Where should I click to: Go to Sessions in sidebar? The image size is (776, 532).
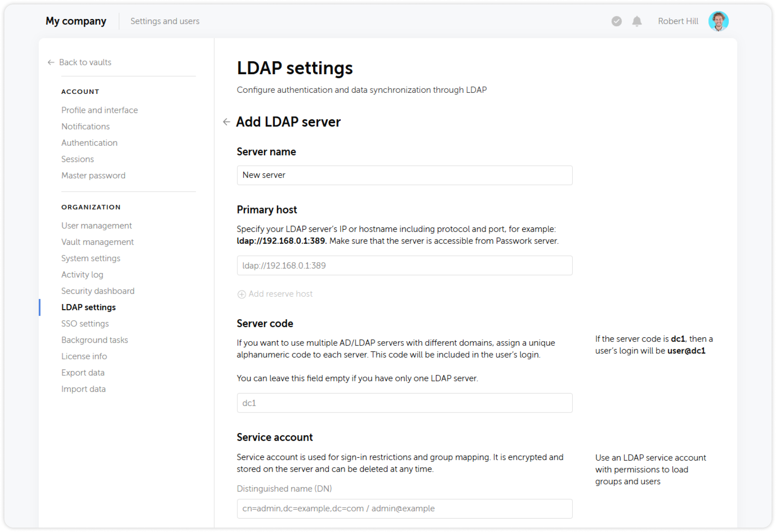point(77,159)
